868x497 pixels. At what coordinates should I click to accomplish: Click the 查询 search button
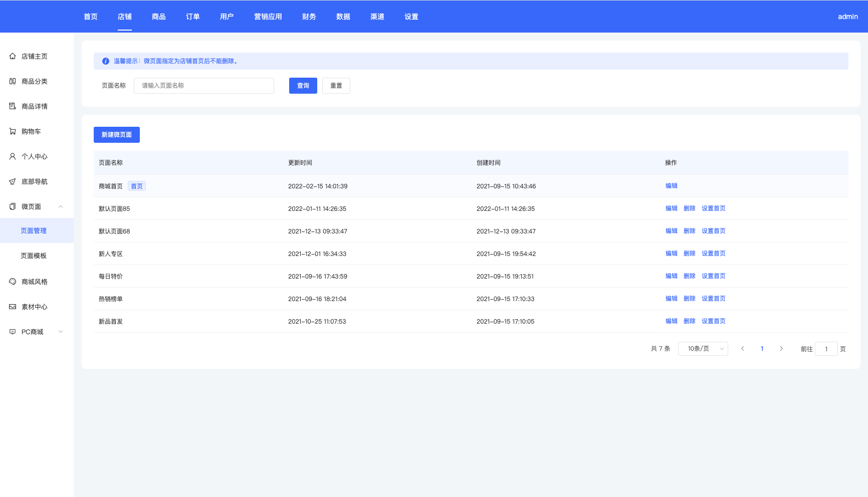[x=303, y=86]
